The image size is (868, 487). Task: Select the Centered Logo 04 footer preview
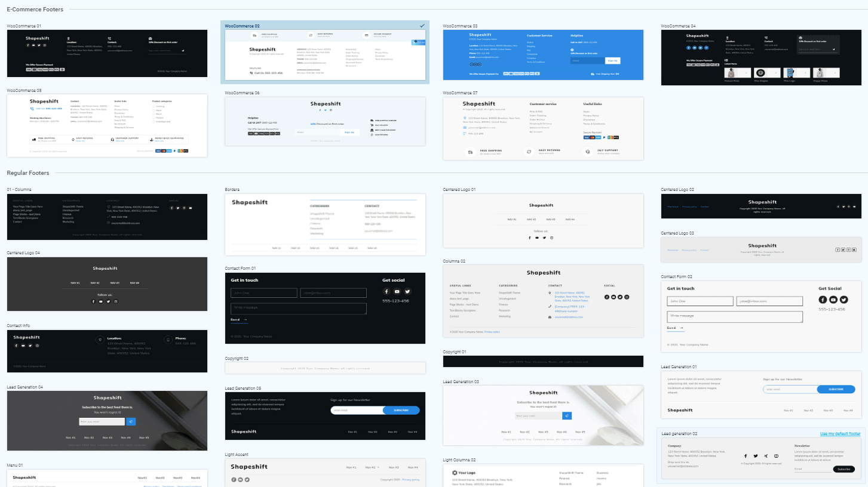[107, 284]
